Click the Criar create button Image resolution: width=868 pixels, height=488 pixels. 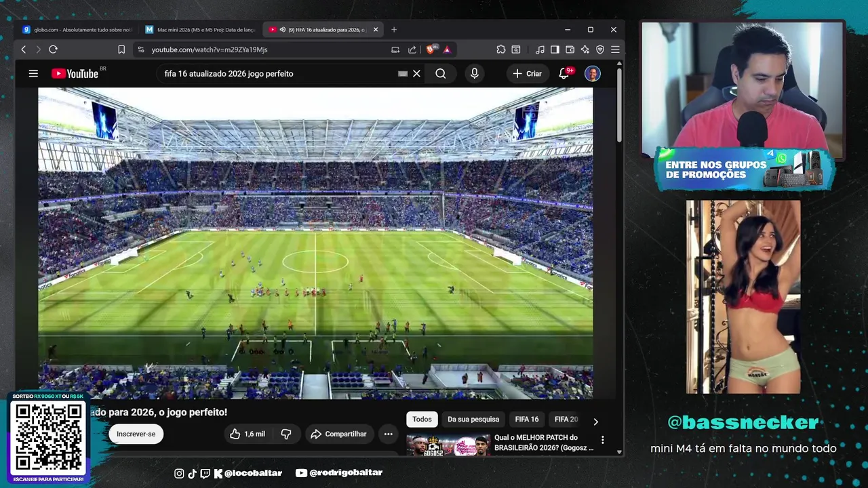(527, 73)
